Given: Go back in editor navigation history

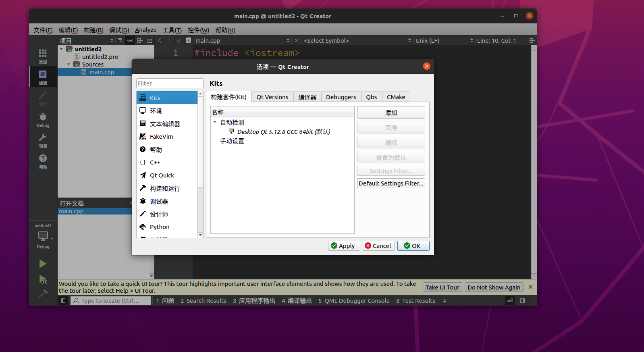Looking at the screenshot, I should (x=160, y=40).
